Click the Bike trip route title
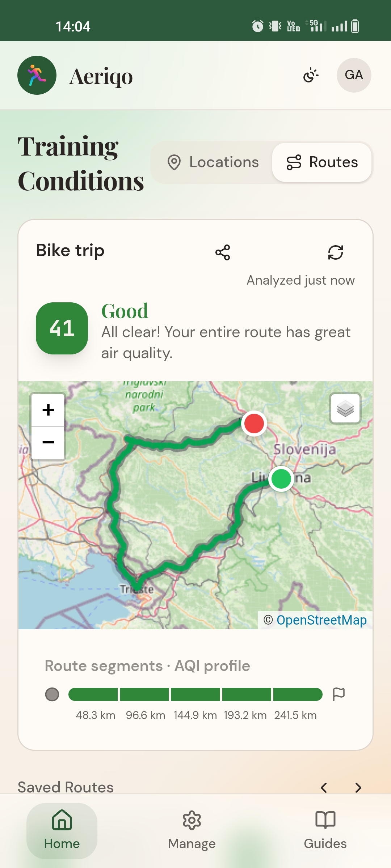The height and width of the screenshot is (868, 391). pyautogui.click(x=70, y=250)
